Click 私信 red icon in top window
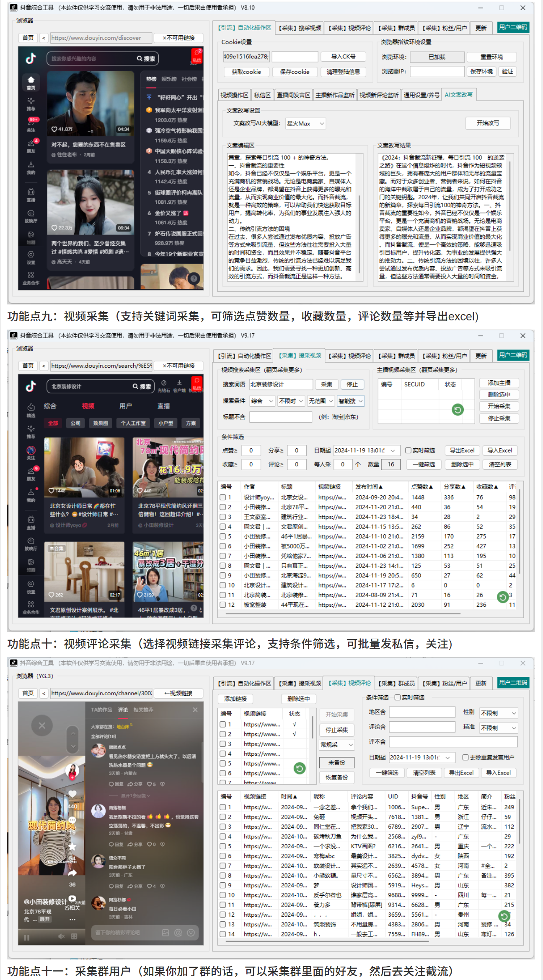Image resolution: width=543 pixels, height=980 pixels. coord(197,56)
